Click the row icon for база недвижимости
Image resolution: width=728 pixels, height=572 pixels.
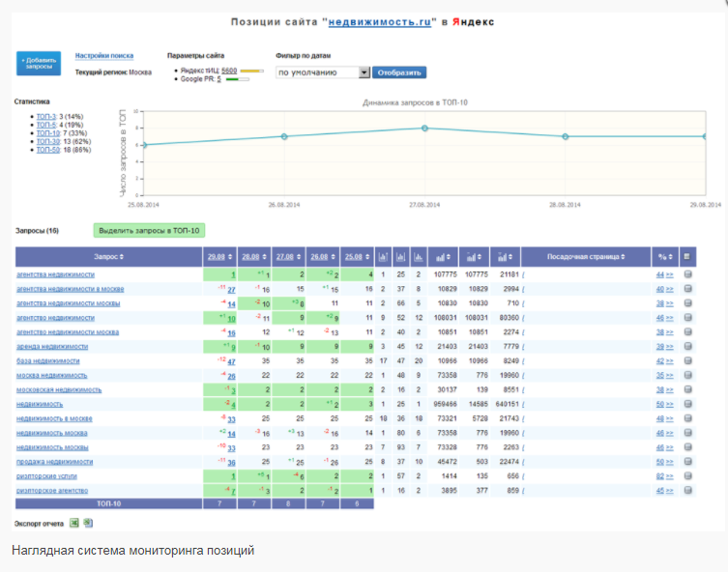688,360
